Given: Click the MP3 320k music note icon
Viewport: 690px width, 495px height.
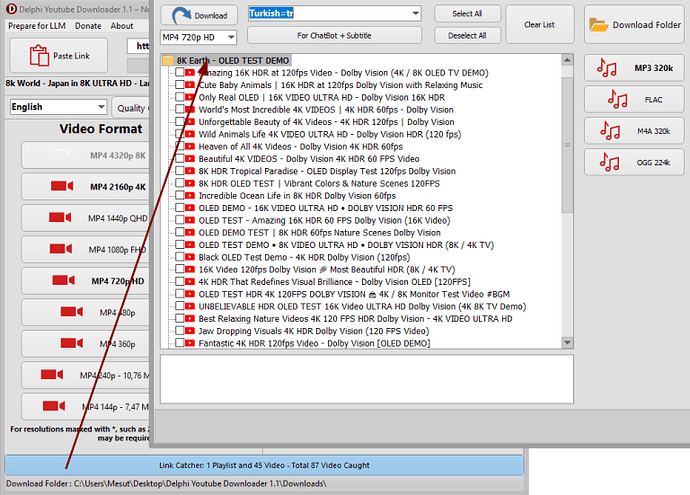Looking at the screenshot, I should (x=606, y=68).
